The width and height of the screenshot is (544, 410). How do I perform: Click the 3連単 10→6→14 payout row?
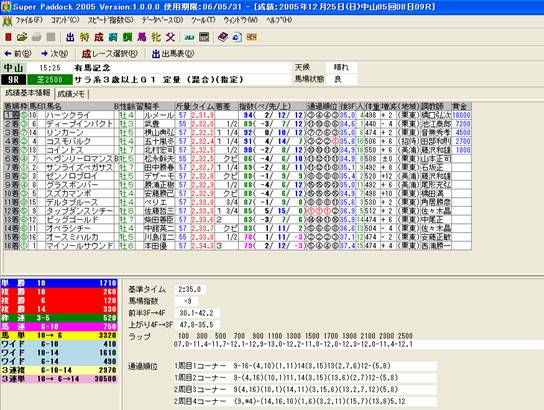pos(59,379)
